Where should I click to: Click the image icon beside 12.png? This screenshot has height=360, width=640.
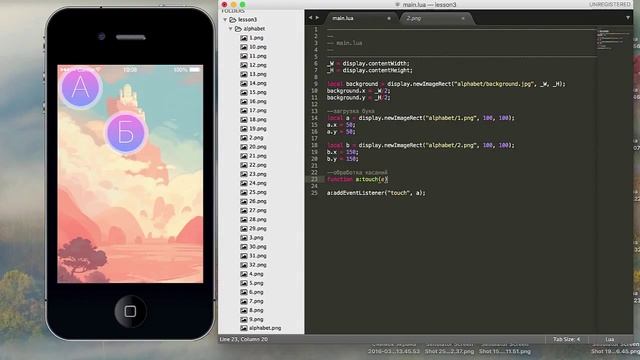click(244, 65)
